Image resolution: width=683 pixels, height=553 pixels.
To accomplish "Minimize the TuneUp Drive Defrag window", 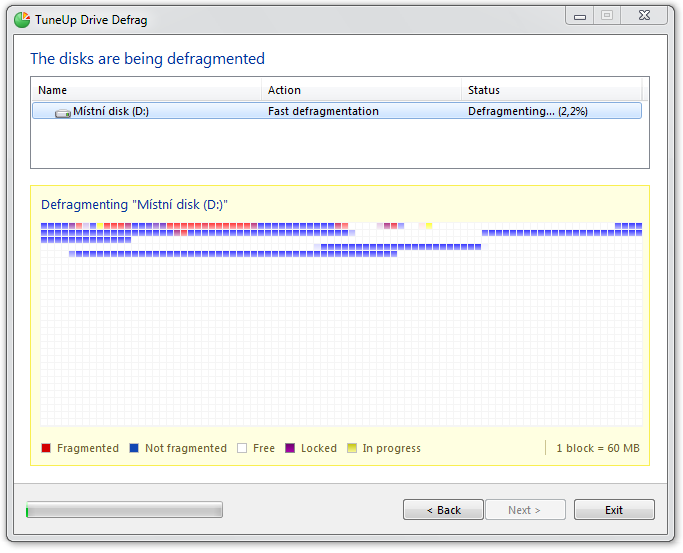I will coord(580,16).
